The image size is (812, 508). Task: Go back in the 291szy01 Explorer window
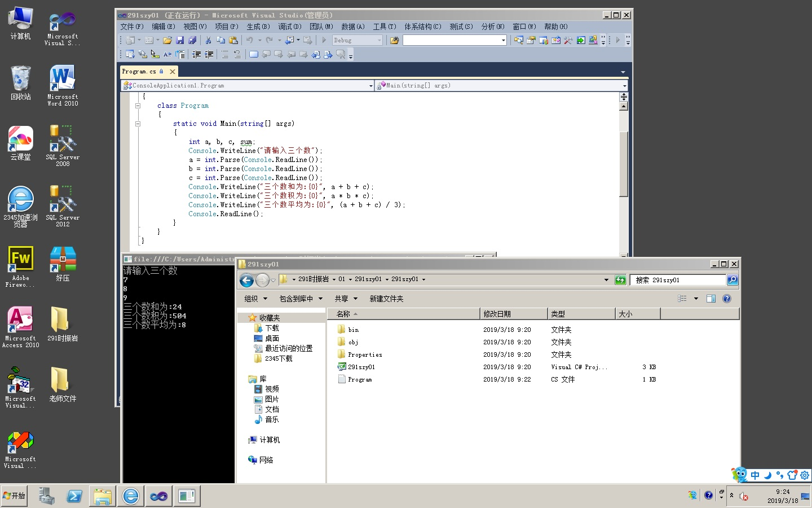246,280
